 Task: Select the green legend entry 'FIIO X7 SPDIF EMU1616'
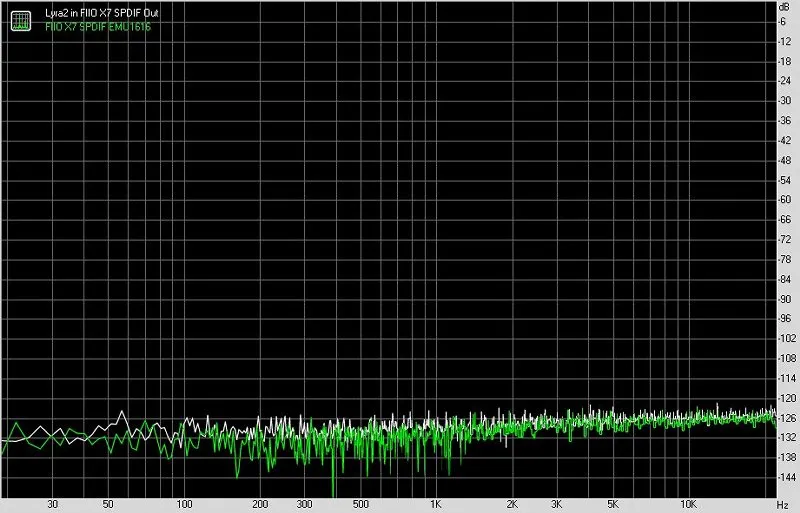(98, 27)
